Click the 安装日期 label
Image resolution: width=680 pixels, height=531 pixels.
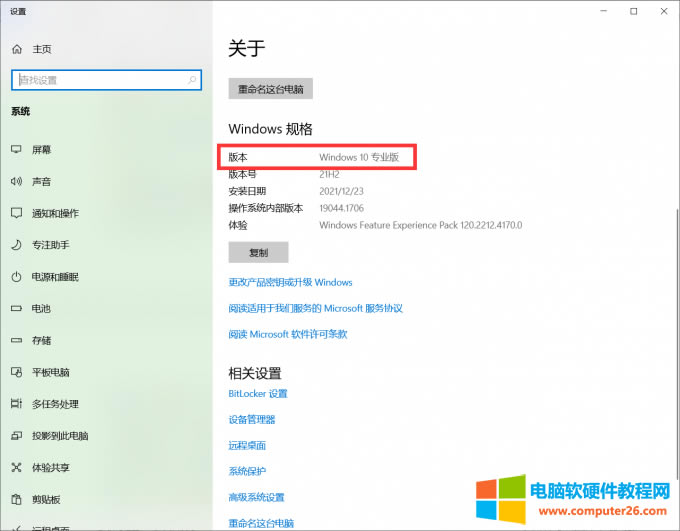pyautogui.click(x=247, y=191)
